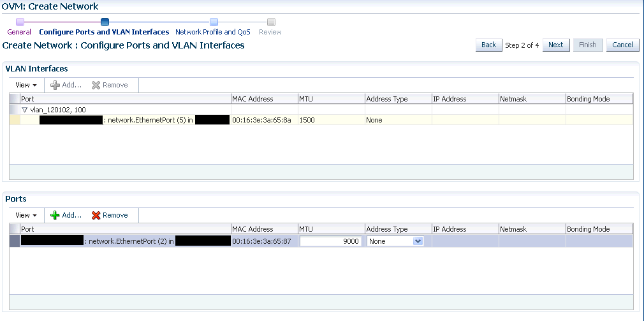Click Netmask header in VLAN Interfaces table
This screenshot has width=644, height=321.
[x=532, y=99]
